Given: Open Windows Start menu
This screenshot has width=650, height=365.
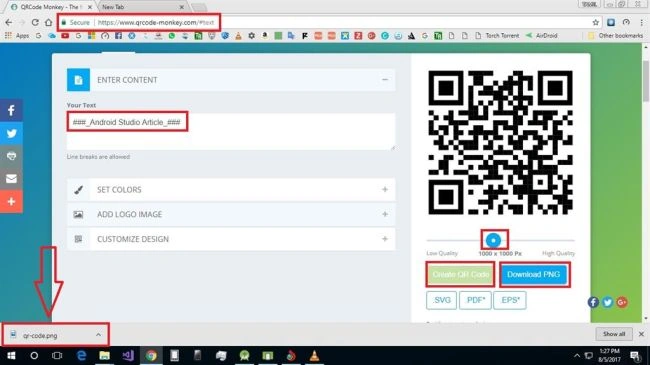Looking at the screenshot, I should click(11, 355).
